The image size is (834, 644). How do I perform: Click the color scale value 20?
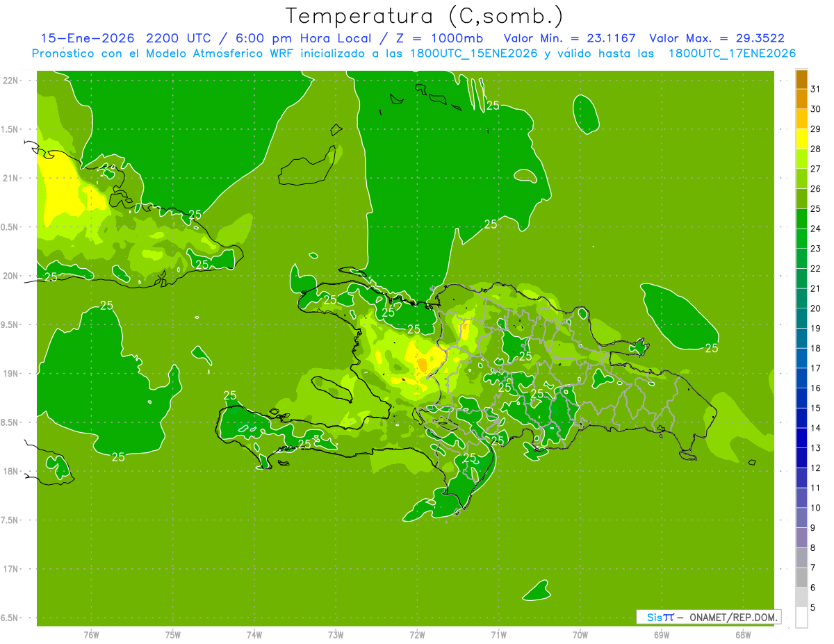click(x=815, y=308)
